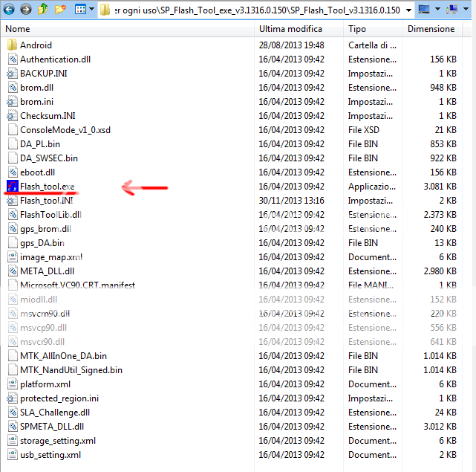Select the DA_SWSEC.bin file icon
Screen dimensions: 476x472
[13, 158]
